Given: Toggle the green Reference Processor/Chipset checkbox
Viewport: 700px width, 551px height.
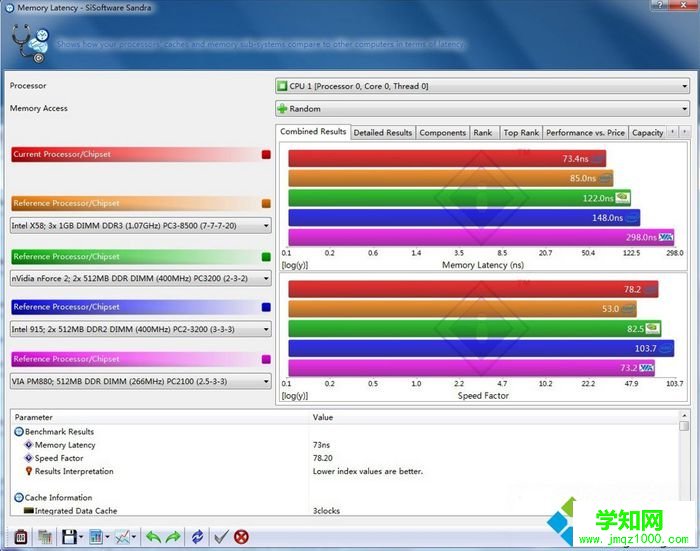Looking at the screenshot, I should point(266,257).
